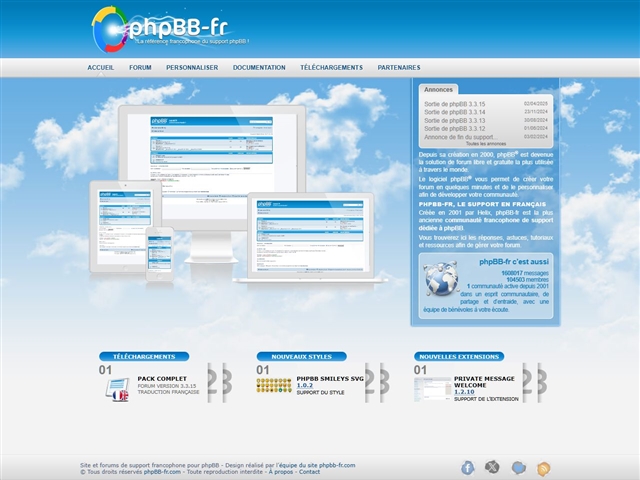
Task: Show slide 3 in Nouveaux Styles carousel
Action: [x=386, y=383]
